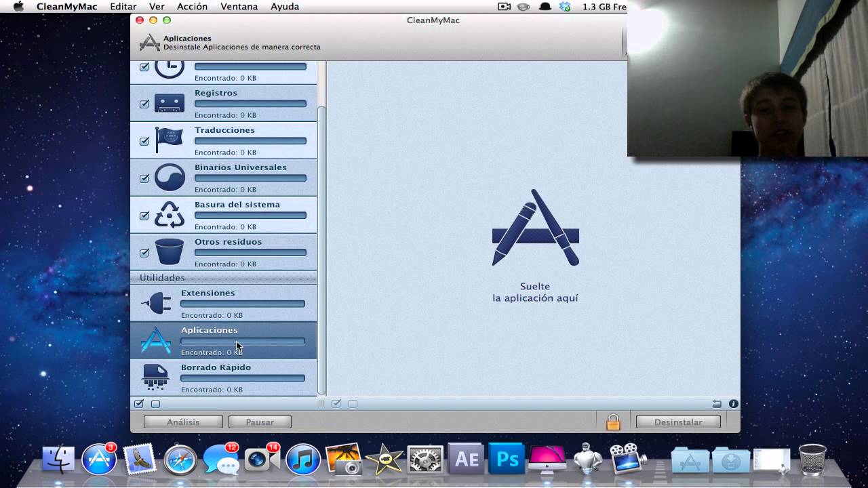Screen dimensions: 868x488
Task: Open Safari from the Dock
Action: click(180, 460)
